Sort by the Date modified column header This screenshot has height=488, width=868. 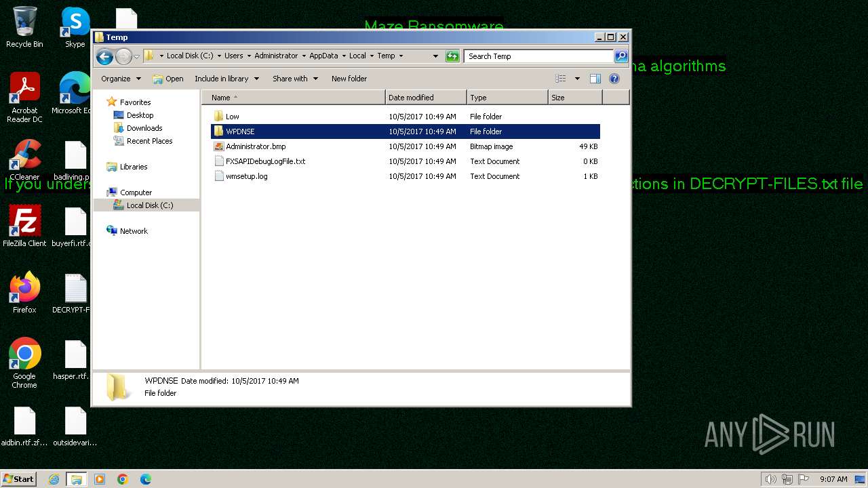pyautogui.click(x=426, y=98)
